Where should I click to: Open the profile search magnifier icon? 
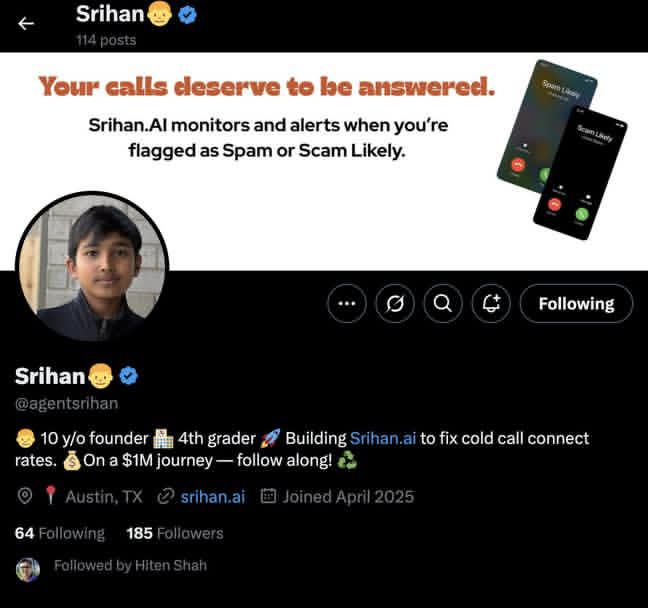(x=443, y=303)
